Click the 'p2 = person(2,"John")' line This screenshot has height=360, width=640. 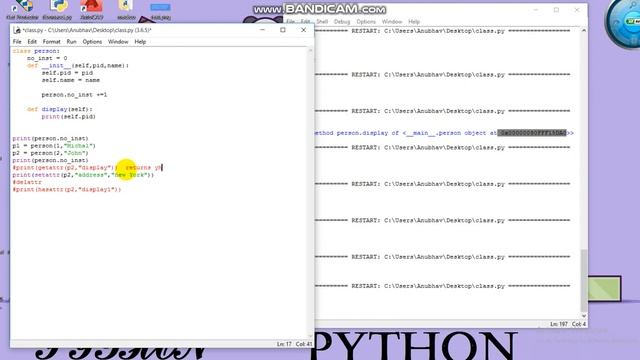[50, 153]
